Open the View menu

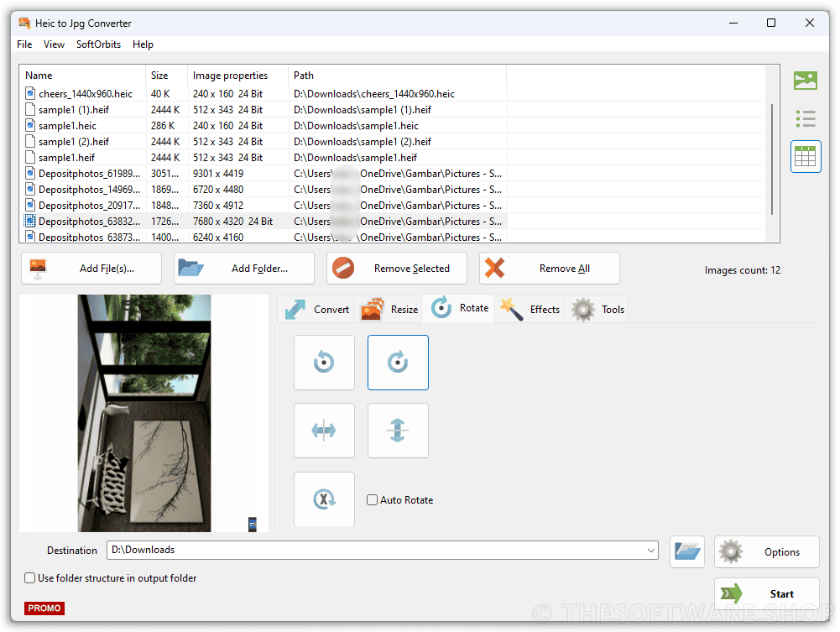coord(54,44)
